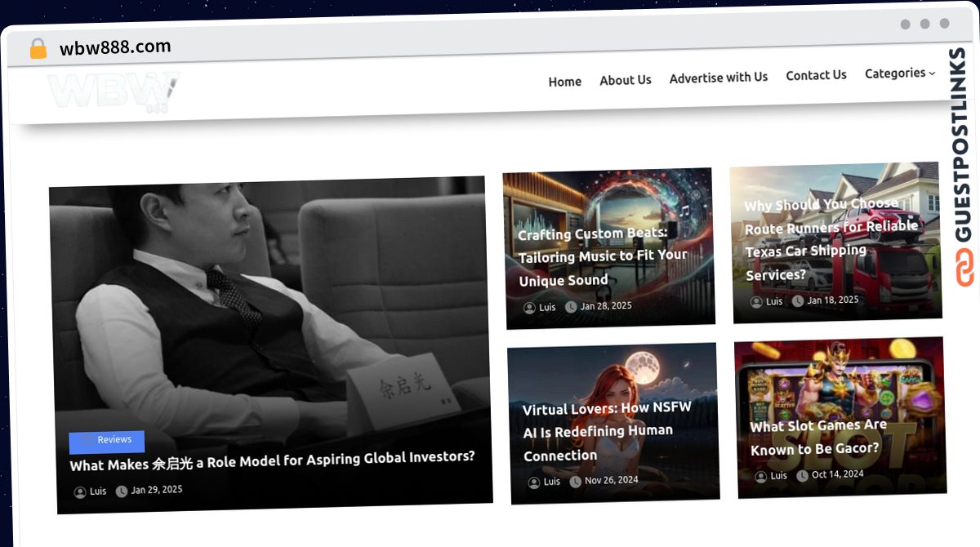
Task: Click the padlock icon beside wbw888.com
Action: (x=38, y=49)
